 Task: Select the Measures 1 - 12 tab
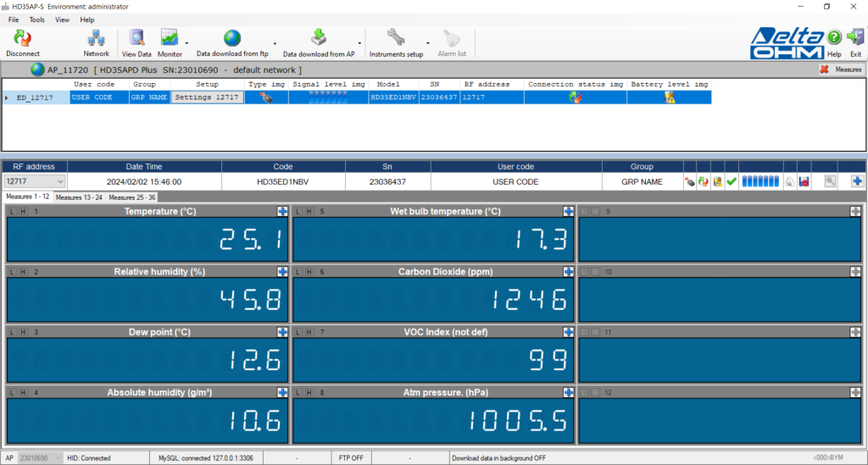pos(28,197)
